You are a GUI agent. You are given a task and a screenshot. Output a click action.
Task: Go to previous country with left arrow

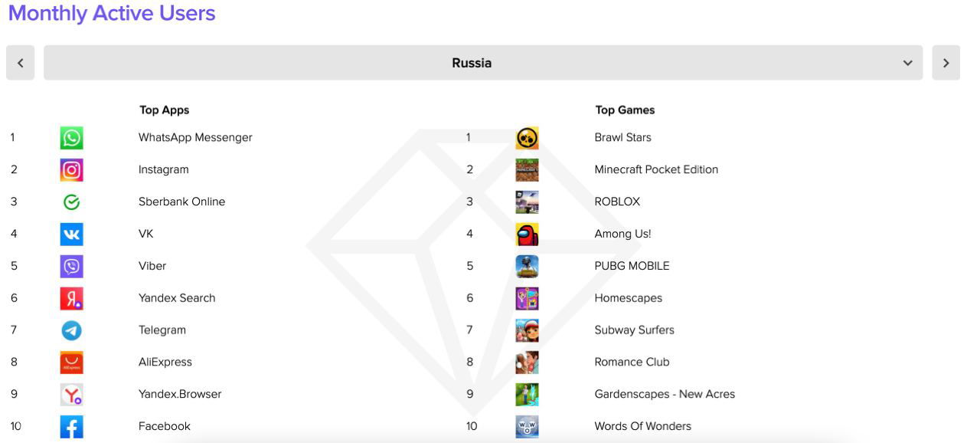click(20, 63)
